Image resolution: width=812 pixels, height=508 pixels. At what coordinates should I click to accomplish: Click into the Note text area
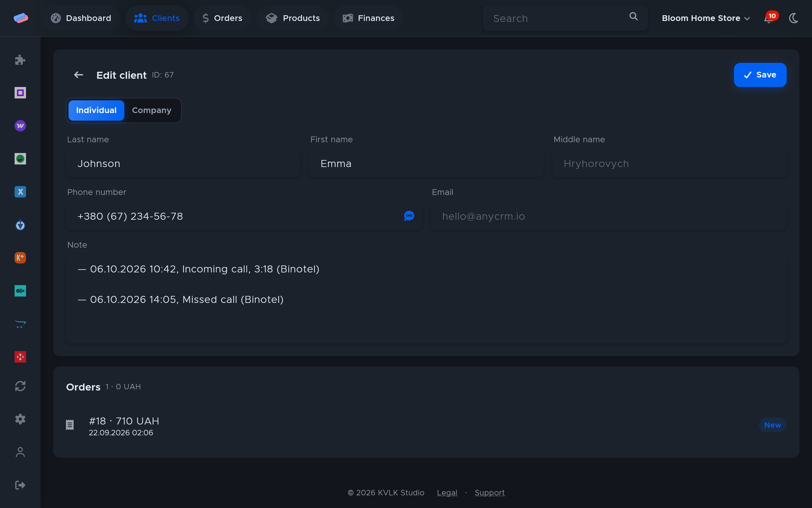click(426, 299)
